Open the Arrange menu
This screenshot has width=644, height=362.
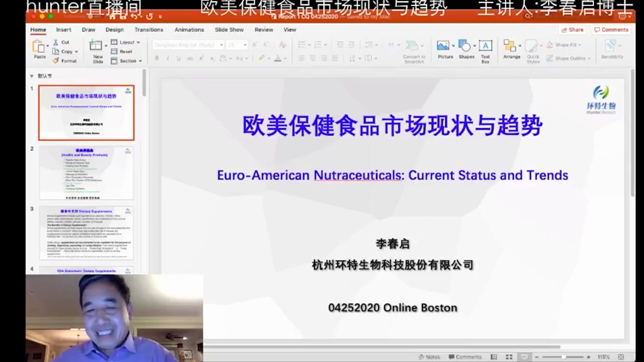point(512,50)
